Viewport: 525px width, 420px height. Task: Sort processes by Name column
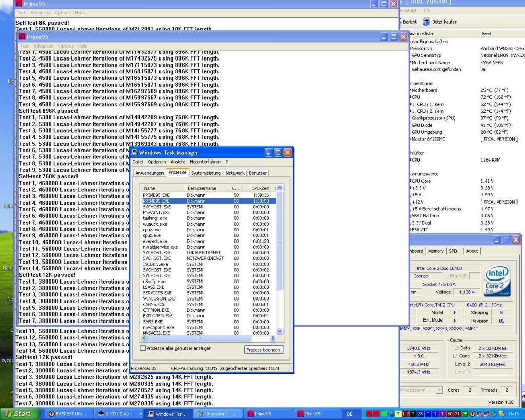(x=162, y=188)
